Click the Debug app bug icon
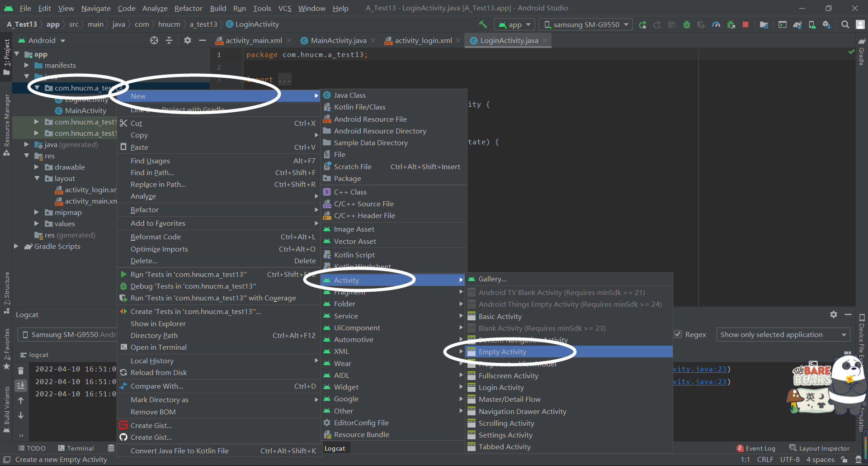The height and width of the screenshot is (466, 868). (x=687, y=24)
